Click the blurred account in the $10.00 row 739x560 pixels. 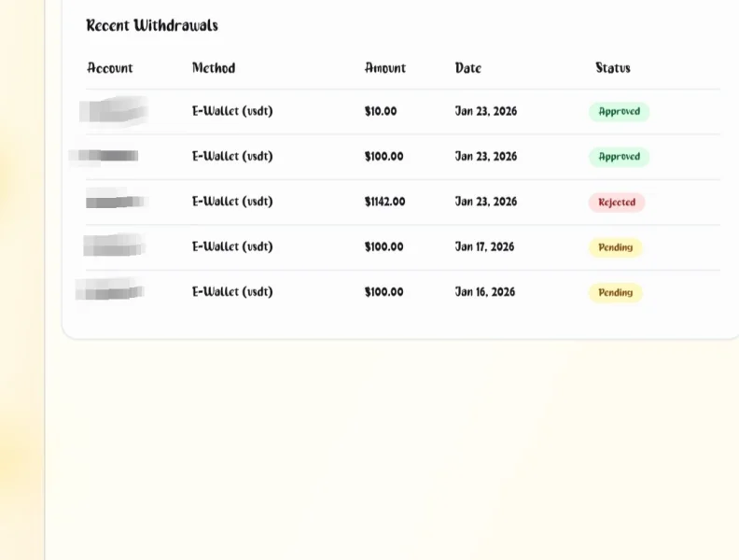point(114,111)
